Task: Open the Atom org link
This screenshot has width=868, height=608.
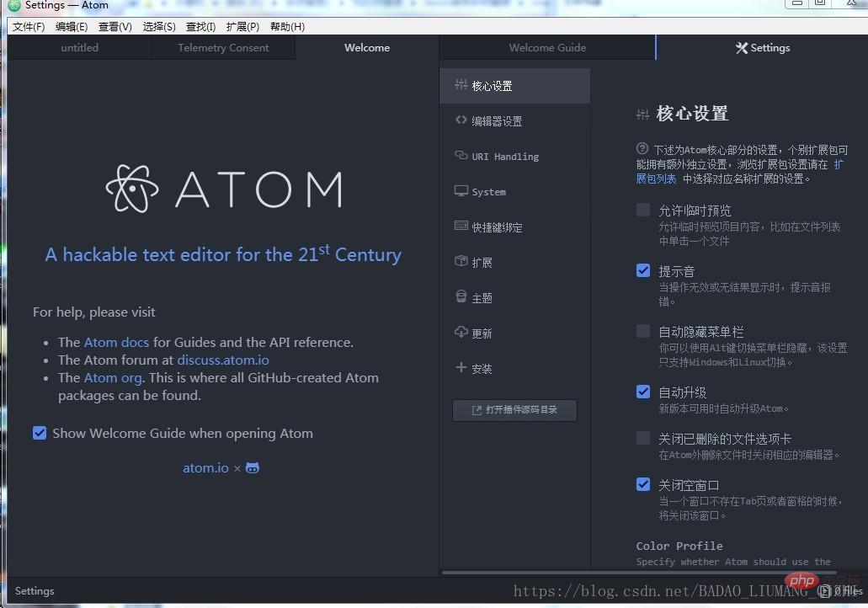Action: [x=113, y=377]
